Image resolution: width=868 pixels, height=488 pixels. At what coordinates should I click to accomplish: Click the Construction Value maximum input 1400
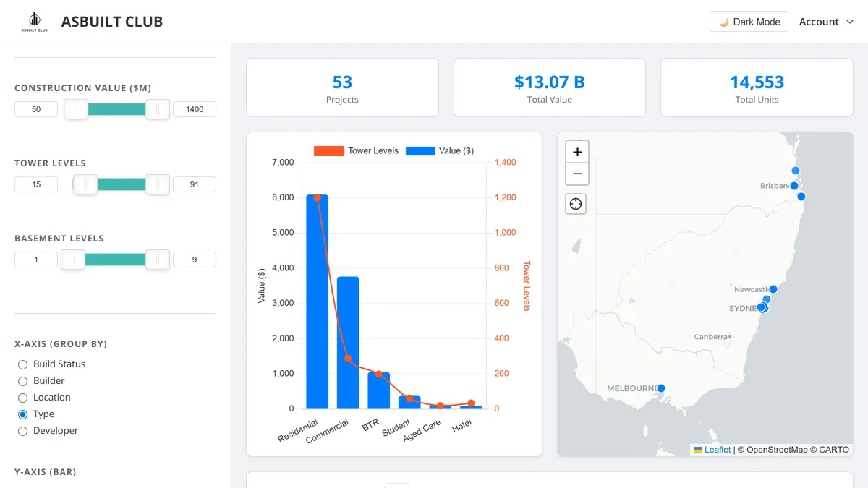[x=195, y=109]
